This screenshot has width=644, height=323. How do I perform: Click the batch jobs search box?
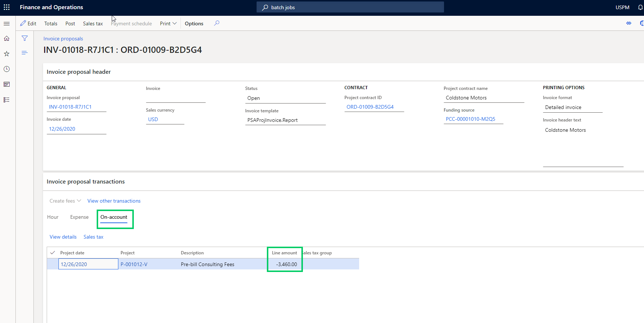point(350,7)
